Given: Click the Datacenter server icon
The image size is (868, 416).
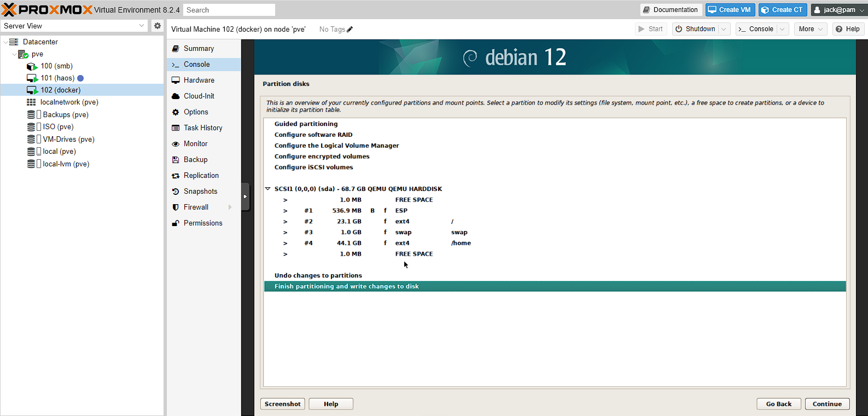Looking at the screenshot, I should pyautogui.click(x=14, y=42).
